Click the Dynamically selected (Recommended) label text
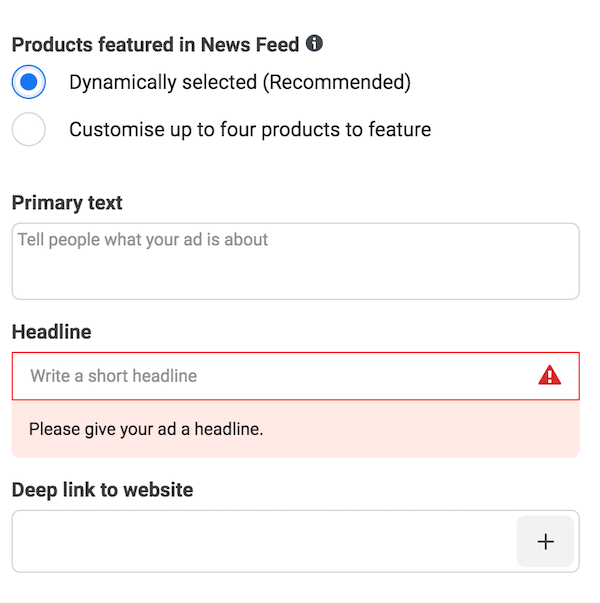Screen dimensions: 600x603 240,82
